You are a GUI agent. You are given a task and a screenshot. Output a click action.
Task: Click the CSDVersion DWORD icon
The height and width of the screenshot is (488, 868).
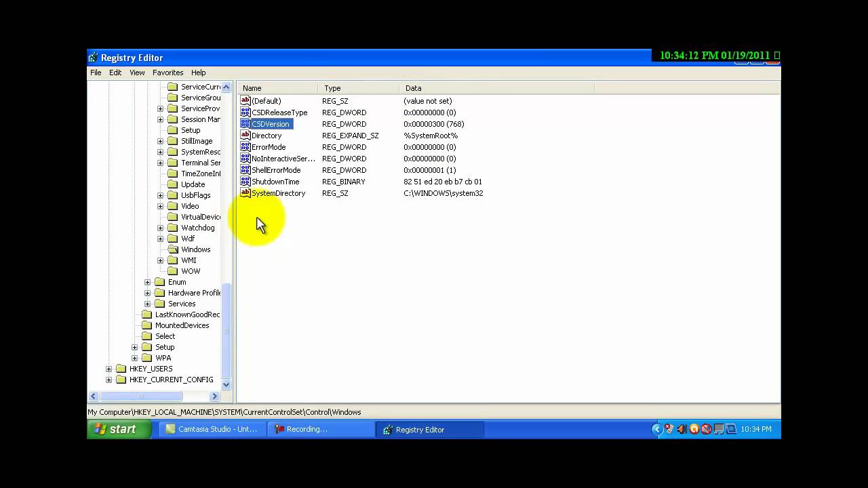(x=245, y=124)
